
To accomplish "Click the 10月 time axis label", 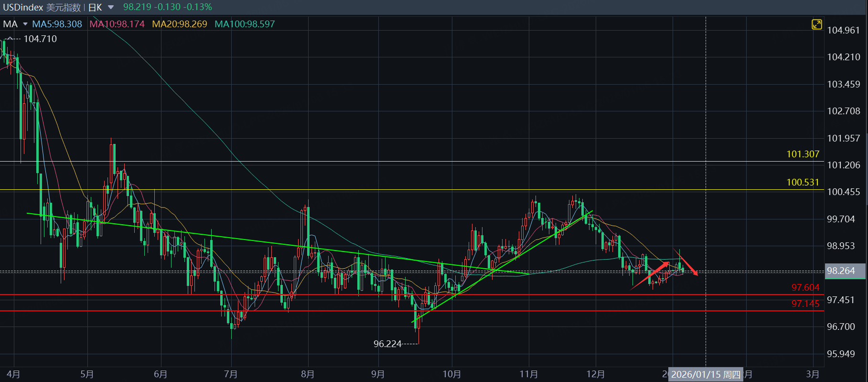I will click(452, 374).
